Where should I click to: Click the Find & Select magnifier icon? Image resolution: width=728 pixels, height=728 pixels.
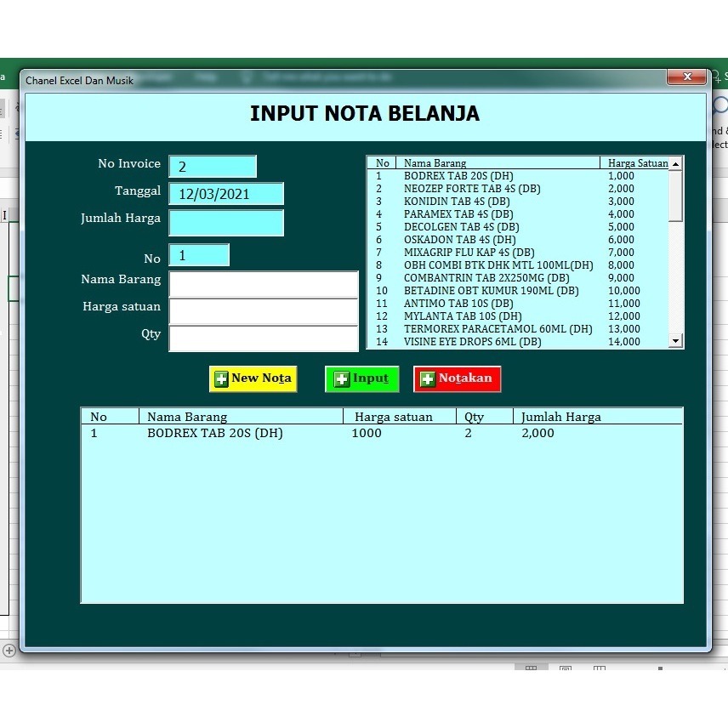[x=719, y=104]
